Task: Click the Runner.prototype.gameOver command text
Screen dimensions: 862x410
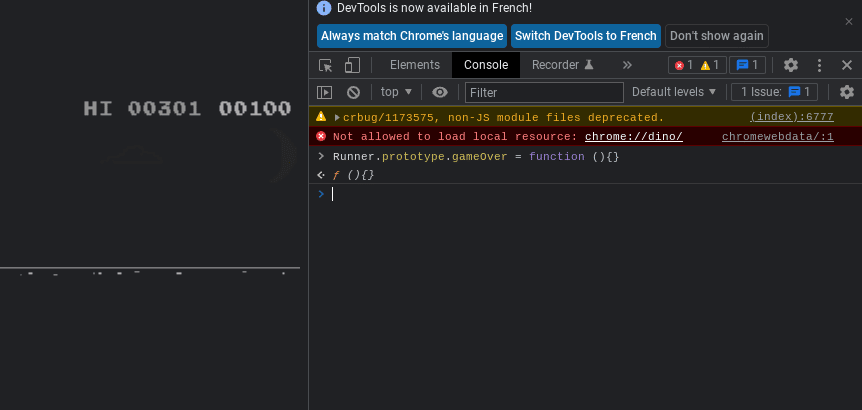Action: (x=476, y=157)
